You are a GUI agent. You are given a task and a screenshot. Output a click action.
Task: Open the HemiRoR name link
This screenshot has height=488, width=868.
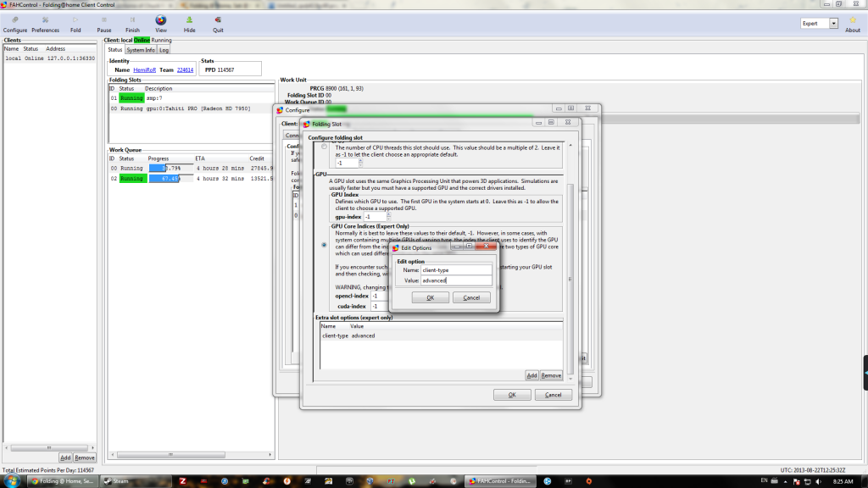[x=144, y=69]
